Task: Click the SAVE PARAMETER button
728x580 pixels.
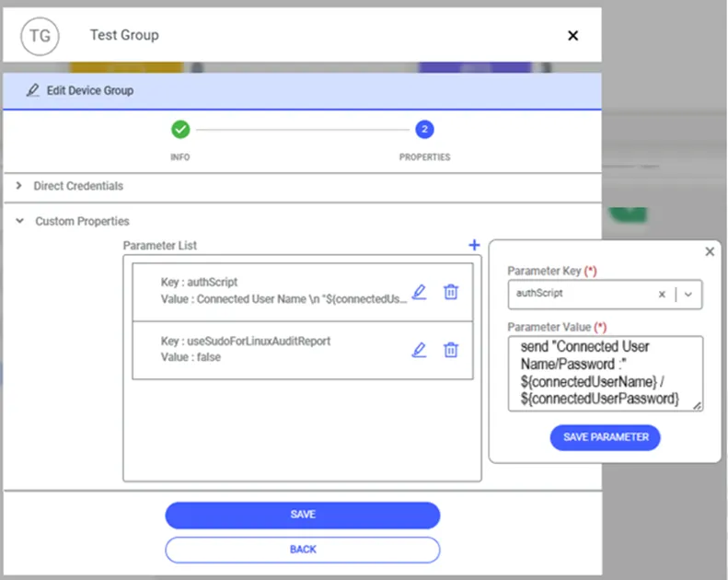Action: point(605,437)
